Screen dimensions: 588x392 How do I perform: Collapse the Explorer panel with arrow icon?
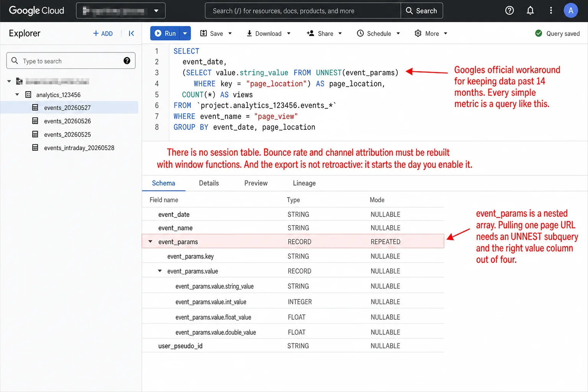point(131,33)
